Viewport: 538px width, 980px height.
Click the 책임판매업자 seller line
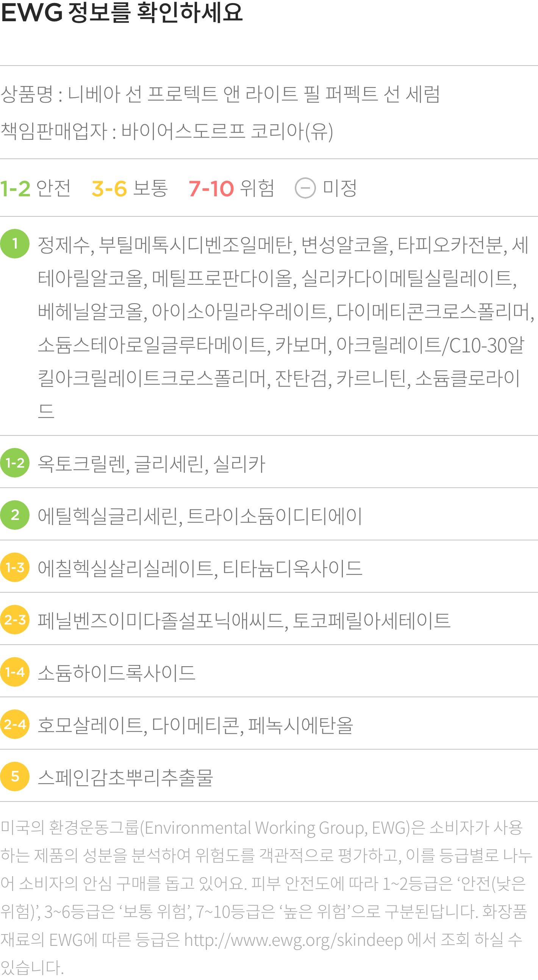pos(167,131)
